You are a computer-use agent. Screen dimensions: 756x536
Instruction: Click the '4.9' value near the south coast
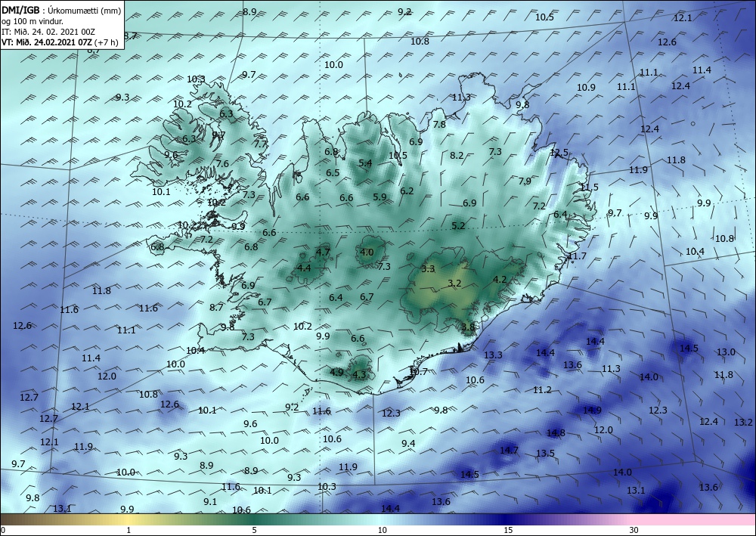point(337,372)
